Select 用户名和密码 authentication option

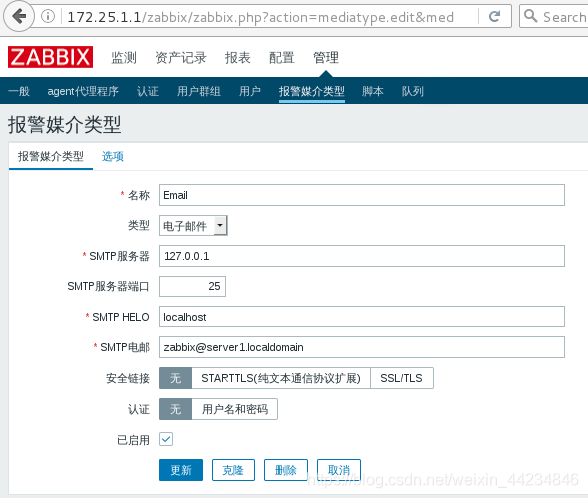point(235,409)
